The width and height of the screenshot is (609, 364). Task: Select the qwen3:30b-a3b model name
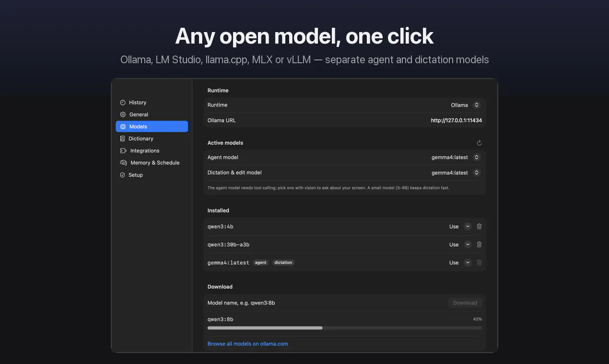[228, 245]
